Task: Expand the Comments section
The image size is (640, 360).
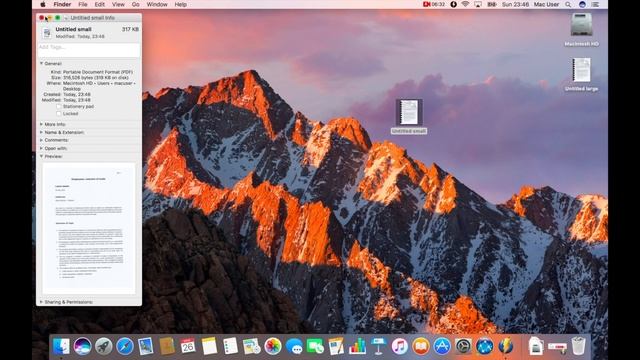Action: click(41, 140)
